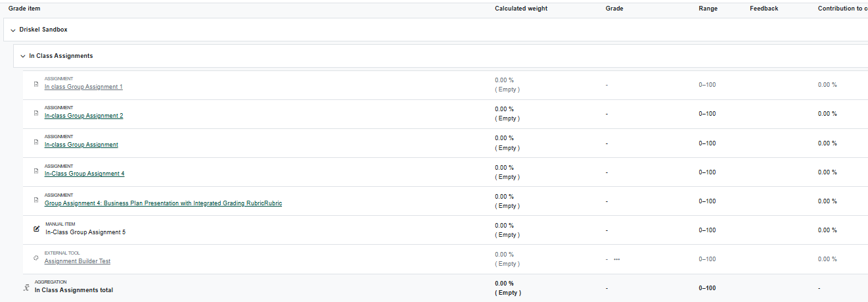Click the manual item pencil icon
This screenshot has height=302, width=868.
(x=37, y=229)
